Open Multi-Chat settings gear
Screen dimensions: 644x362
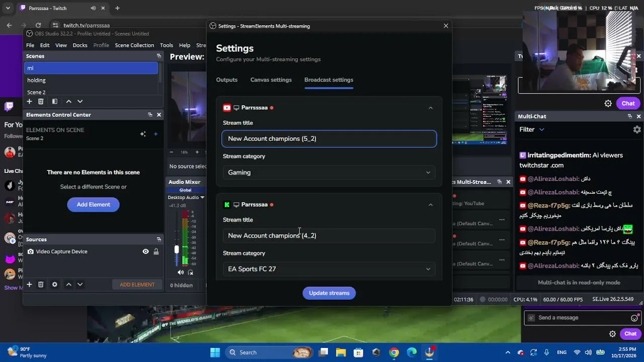click(x=637, y=130)
